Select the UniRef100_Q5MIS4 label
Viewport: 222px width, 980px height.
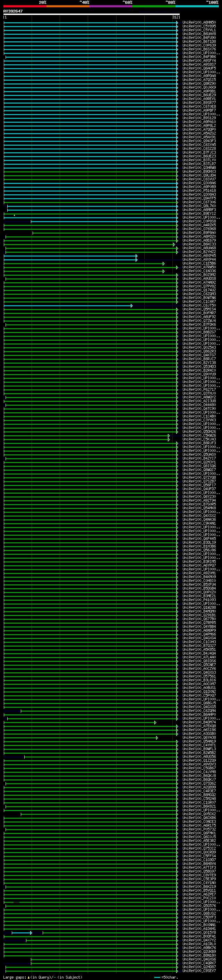[x=199, y=309]
